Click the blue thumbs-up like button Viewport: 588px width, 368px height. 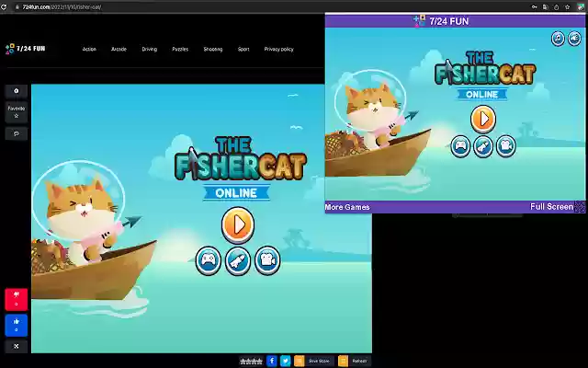17,325
